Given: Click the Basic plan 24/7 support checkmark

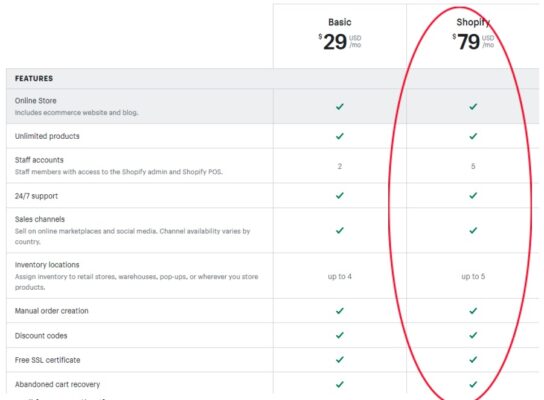Looking at the screenshot, I should [x=340, y=196].
